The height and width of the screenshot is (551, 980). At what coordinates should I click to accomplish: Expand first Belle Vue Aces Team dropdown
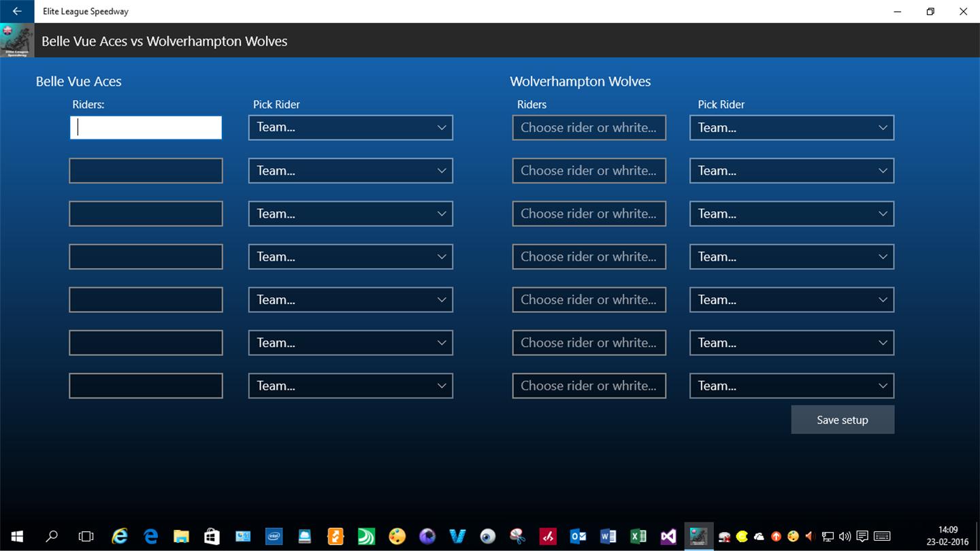click(350, 127)
